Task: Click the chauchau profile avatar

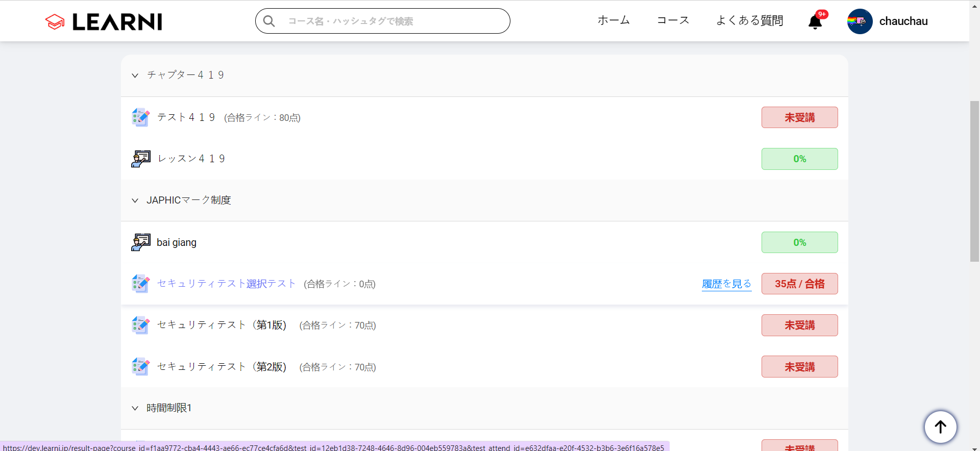Action: (x=860, y=21)
